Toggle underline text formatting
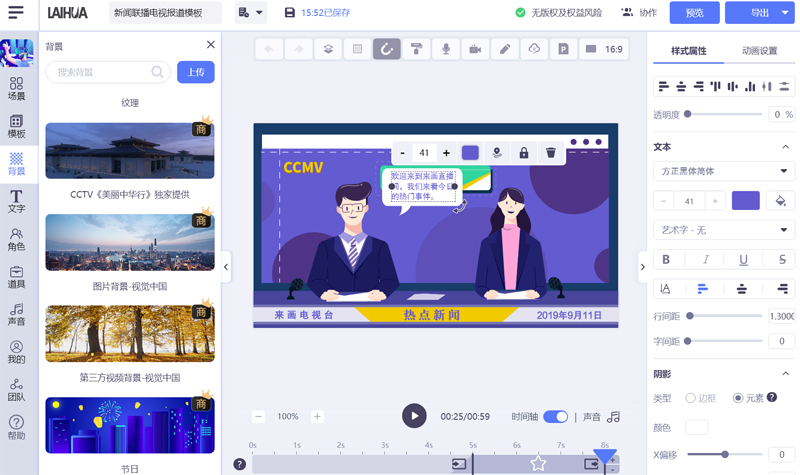Image resolution: width=800 pixels, height=475 pixels. (743, 260)
